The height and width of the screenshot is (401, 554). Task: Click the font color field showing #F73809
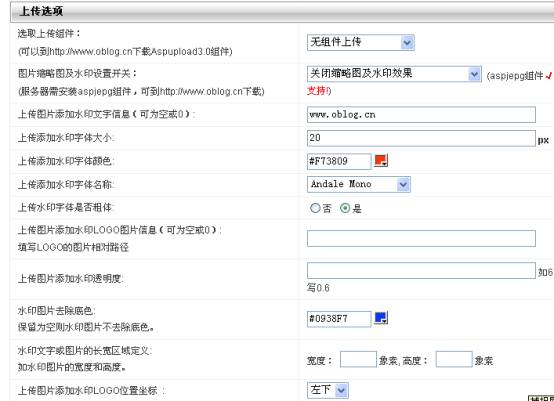339,161
